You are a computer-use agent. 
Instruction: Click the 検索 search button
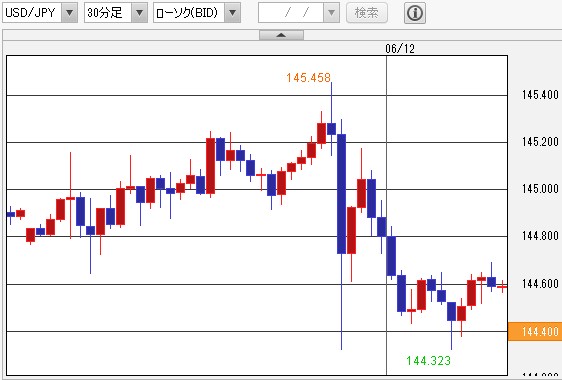367,13
